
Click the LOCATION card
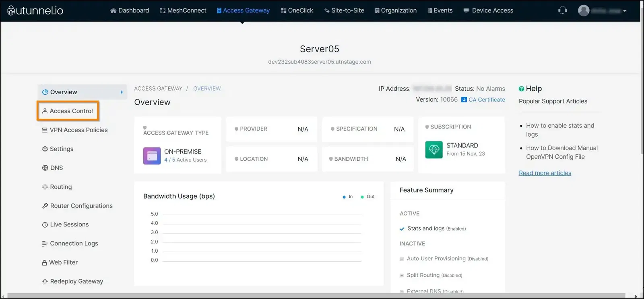pos(272,159)
